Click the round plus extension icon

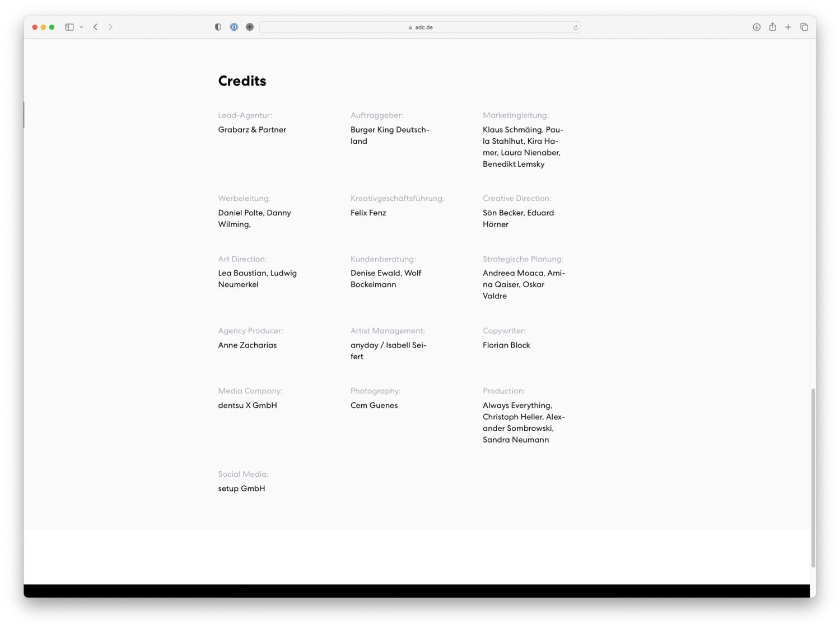tap(250, 27)
